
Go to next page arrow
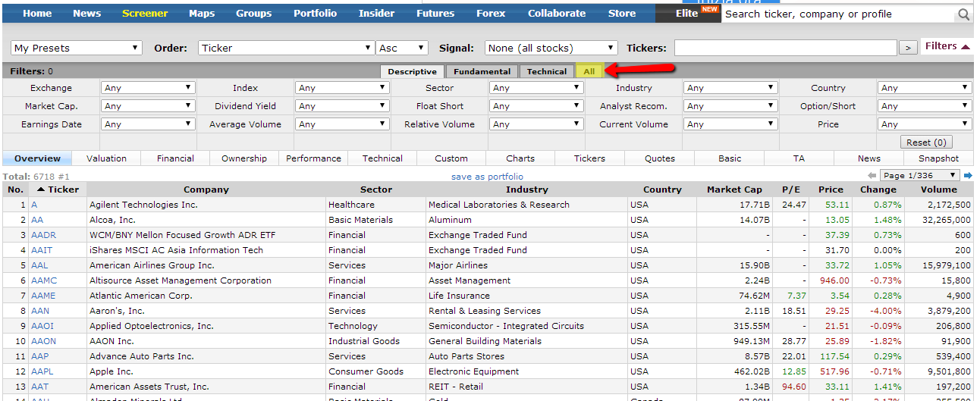969,176
